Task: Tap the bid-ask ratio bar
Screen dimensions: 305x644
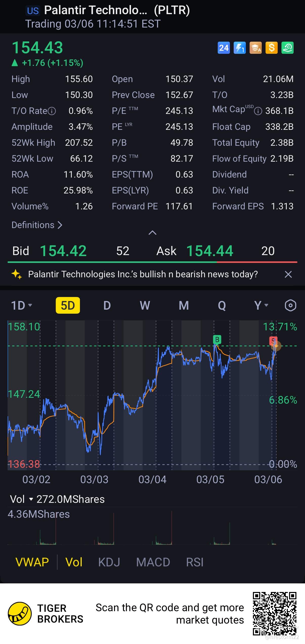Action: [152, 262]
